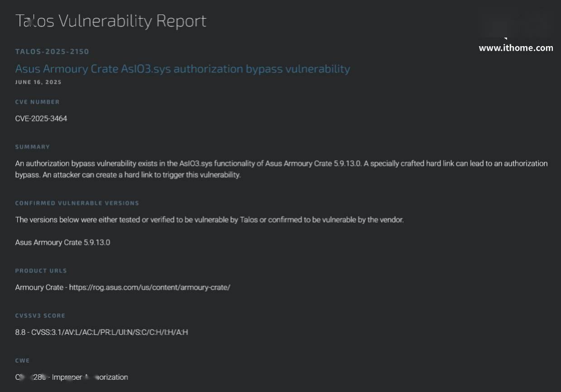Select the Asus Armoury Crate 5.9.13.0 version entry
This screenshot has height=392, width=561.
tap(62, 243)
